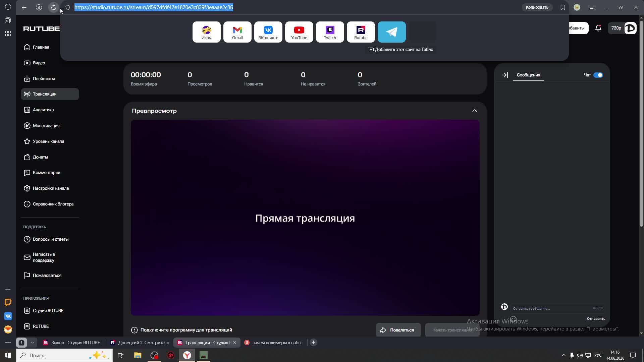The width and height of the screenshot is (644, 362).
Task: Click Отправить in chat
Action: 596,319
